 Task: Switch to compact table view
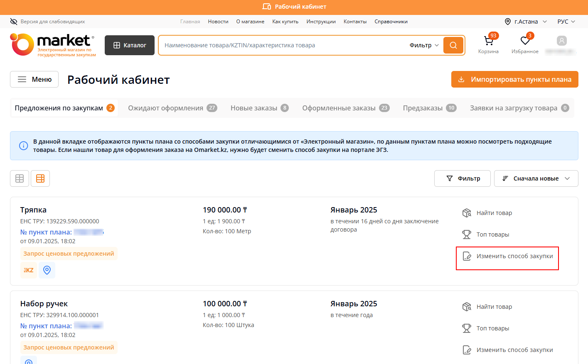20,178
